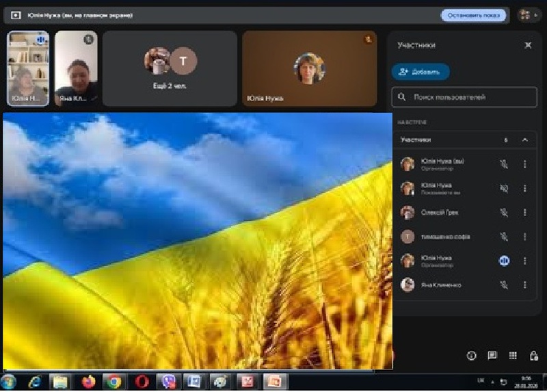Open more options for тимошенко софія

click(525, 237)
